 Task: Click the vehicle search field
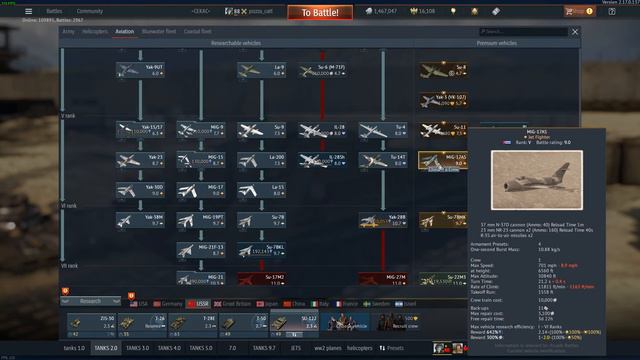pyautogui.click(x=524, y=31)
